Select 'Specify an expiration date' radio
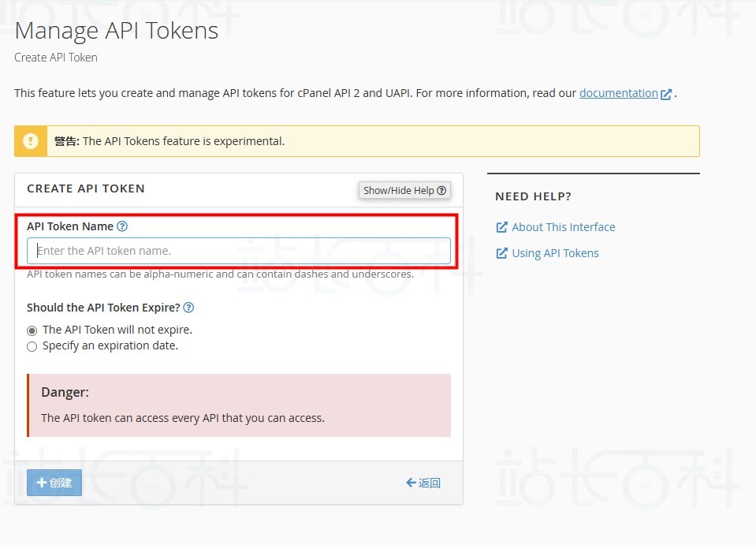 pyautogui.click(x=32, y=347)
